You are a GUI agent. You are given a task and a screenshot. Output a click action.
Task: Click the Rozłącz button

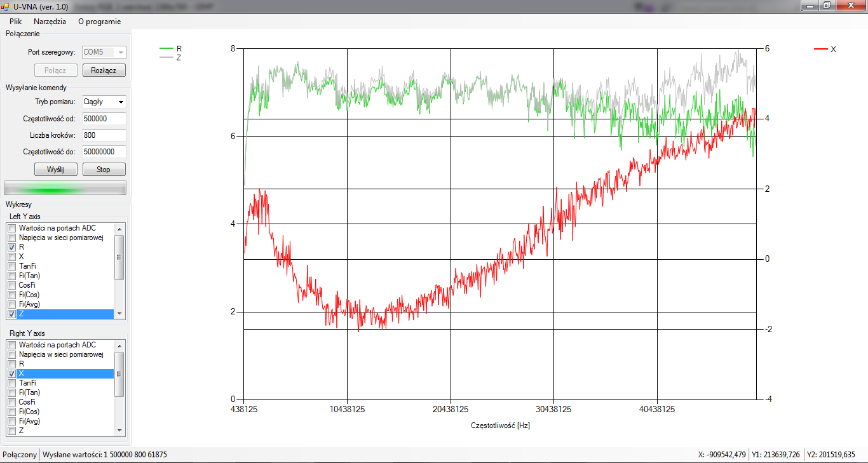104,70
